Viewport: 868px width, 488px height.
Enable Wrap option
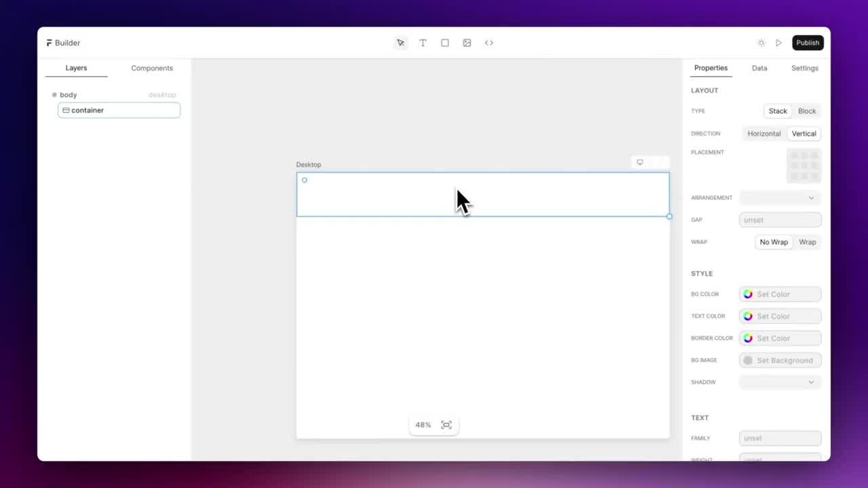(807, 242)
